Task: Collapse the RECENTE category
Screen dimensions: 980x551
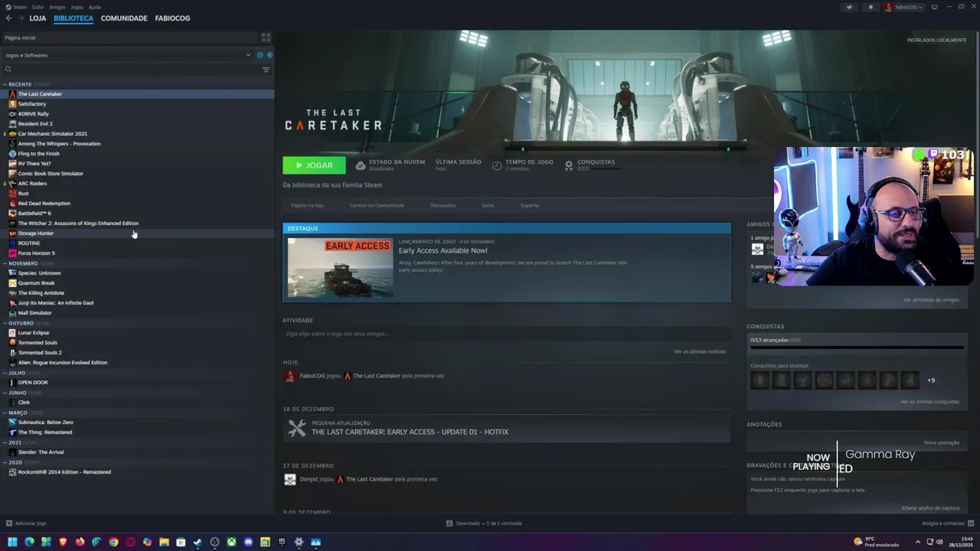Action: (5, 84)
